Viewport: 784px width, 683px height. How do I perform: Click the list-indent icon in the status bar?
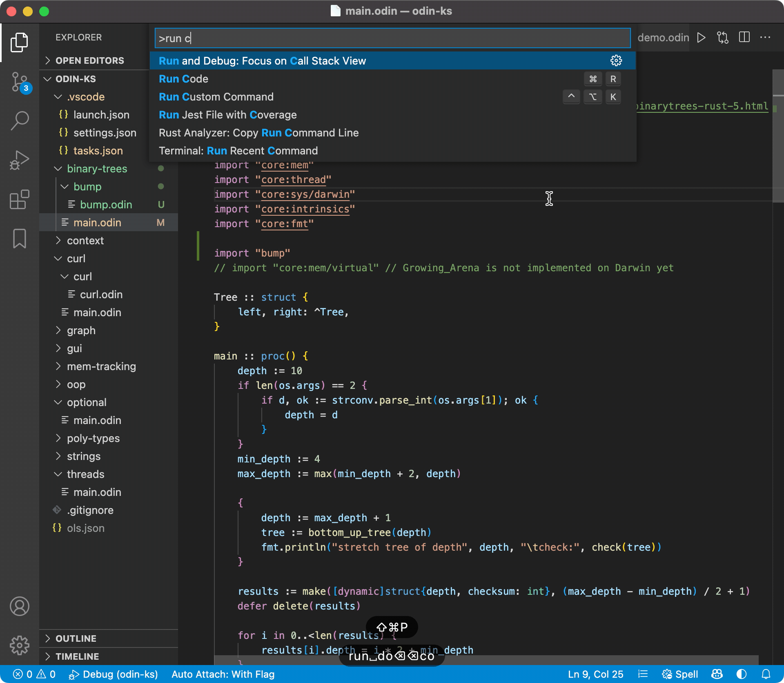(x=643, y=674)
